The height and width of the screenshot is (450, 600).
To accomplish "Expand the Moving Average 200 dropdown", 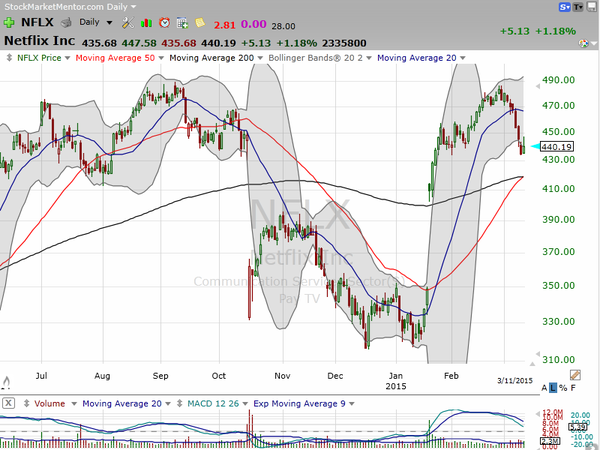I will 260,58.
